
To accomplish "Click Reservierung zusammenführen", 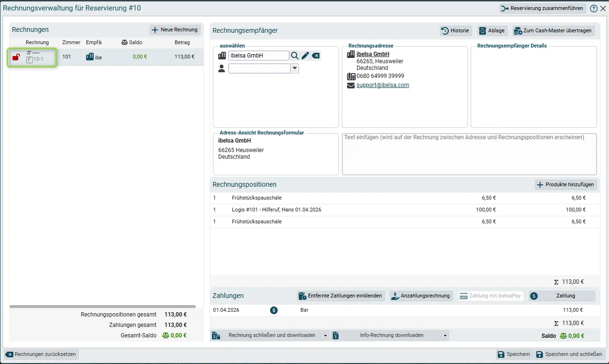I will point(542,9).
